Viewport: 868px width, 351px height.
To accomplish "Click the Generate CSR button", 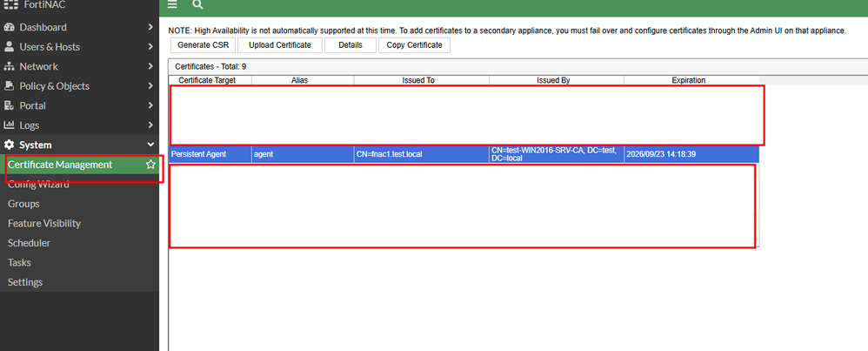I will tap(203, 45).
